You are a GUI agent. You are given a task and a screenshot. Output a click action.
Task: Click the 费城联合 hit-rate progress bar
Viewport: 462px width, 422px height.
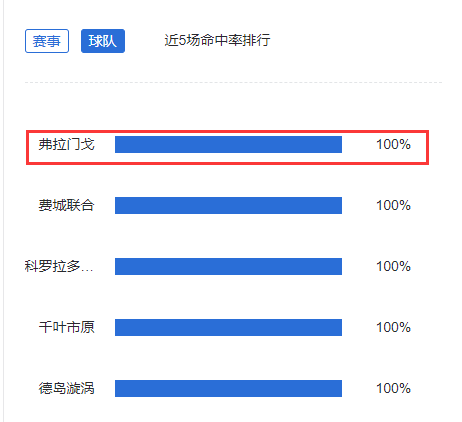(228, 205)
